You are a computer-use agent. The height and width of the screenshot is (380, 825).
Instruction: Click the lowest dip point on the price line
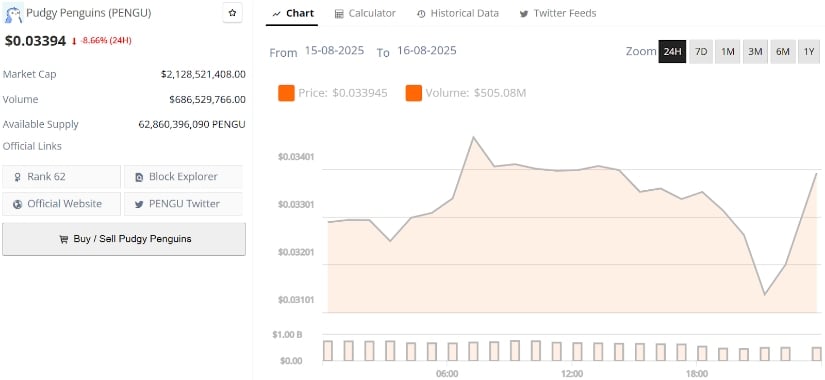(764, 295)
